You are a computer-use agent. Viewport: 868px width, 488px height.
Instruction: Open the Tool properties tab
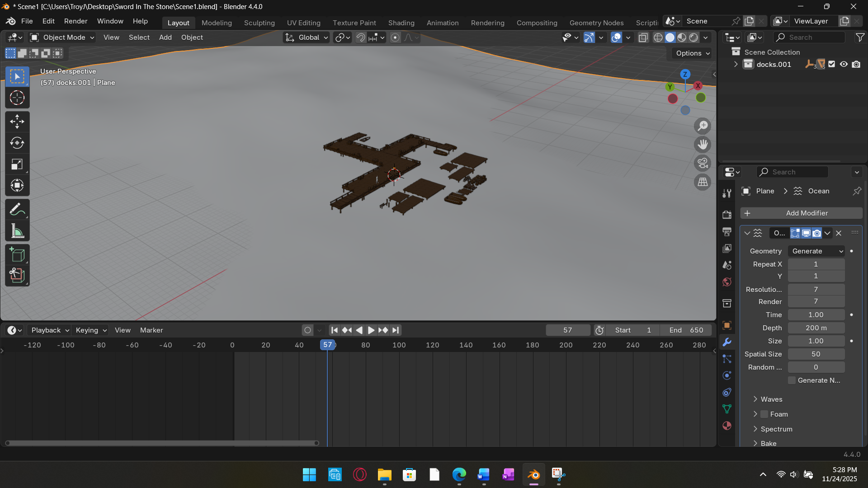point(727,193)
